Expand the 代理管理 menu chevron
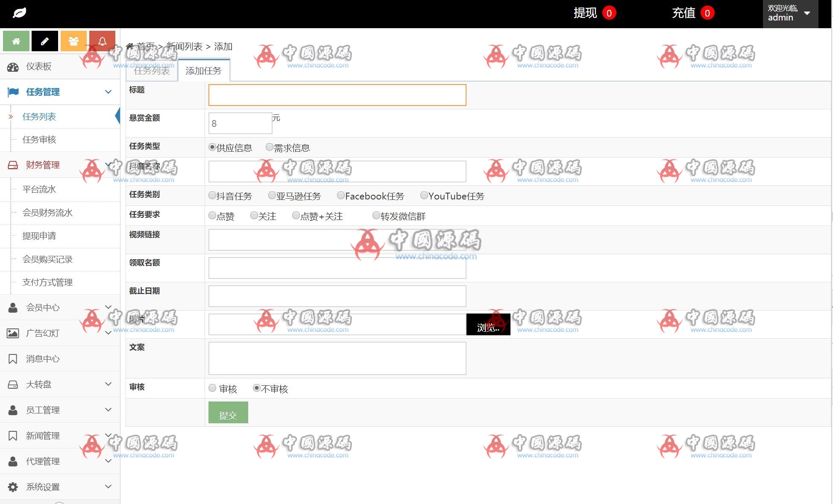Viewport: 833px width, 504px height. [109, 461]
